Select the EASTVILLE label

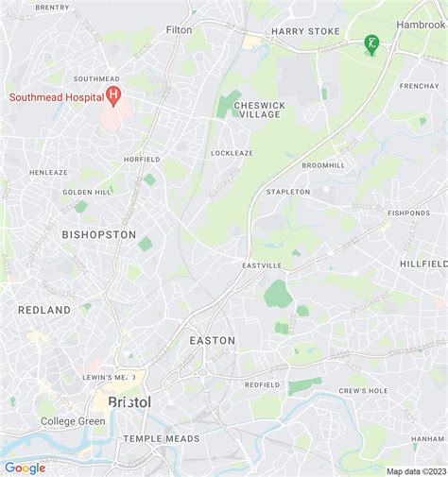[x=262, y=265]
